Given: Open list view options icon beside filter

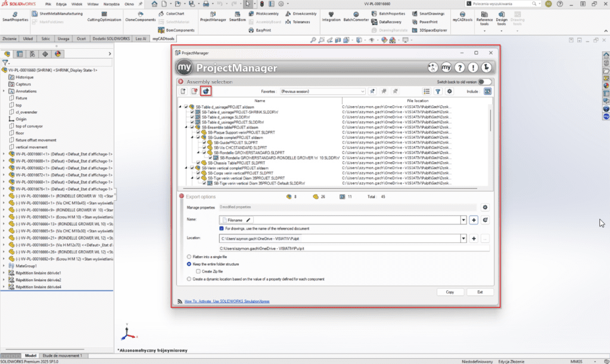Looking at the screenshot, I should [x=427, y=91].
